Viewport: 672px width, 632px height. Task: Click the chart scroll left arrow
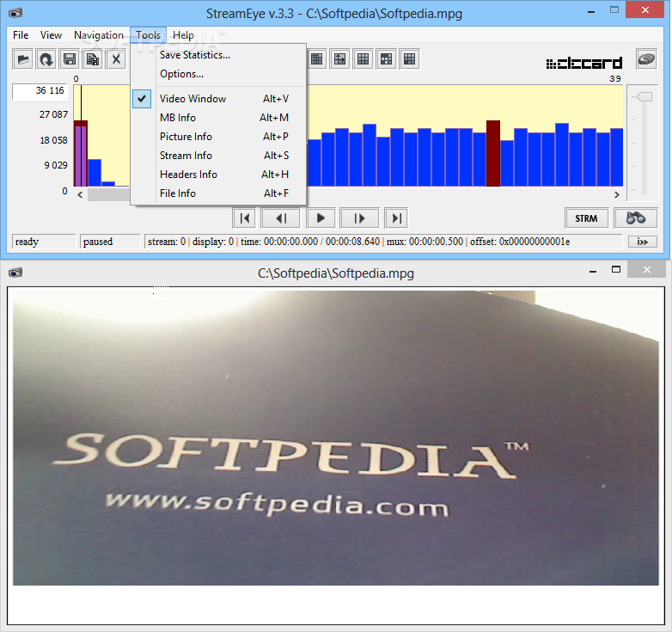coord(80,194)
